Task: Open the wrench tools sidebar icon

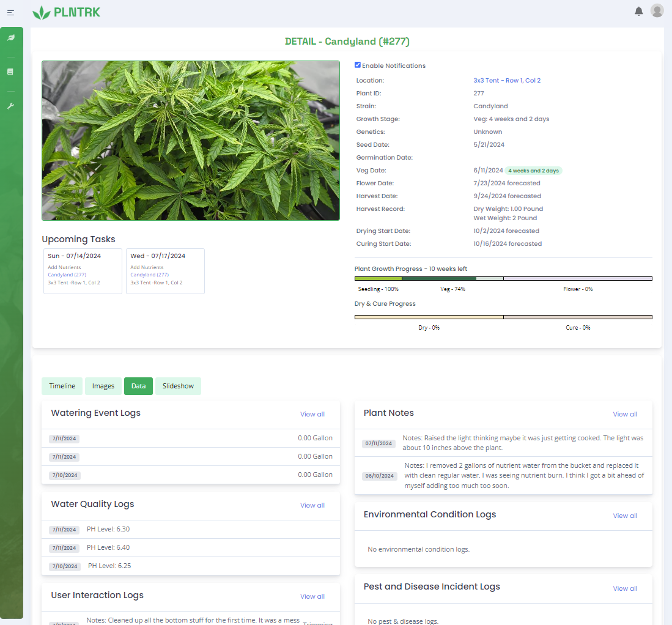Action: click(10, 106)
